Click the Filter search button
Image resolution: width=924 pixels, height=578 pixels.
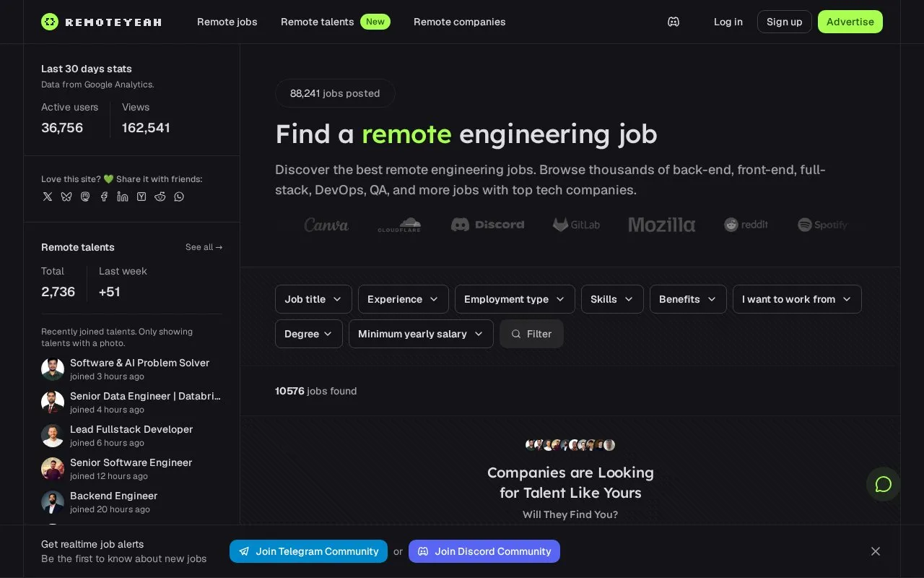pos(531,334)
